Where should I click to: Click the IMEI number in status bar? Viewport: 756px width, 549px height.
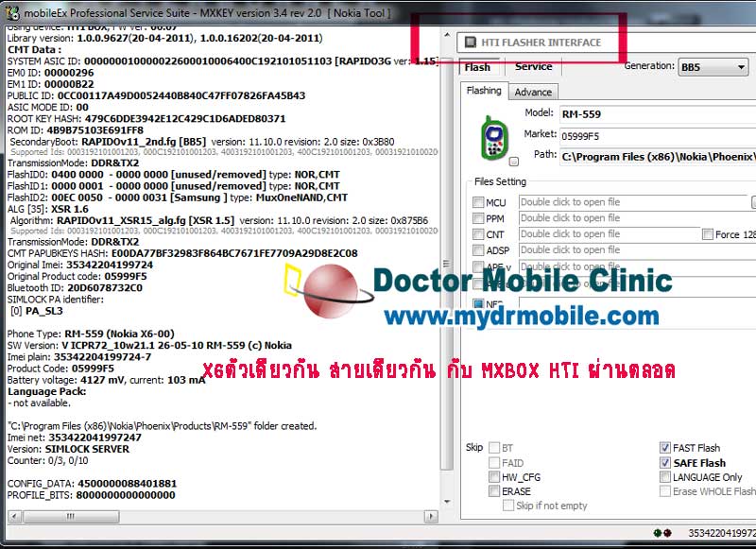click(722, 533)
